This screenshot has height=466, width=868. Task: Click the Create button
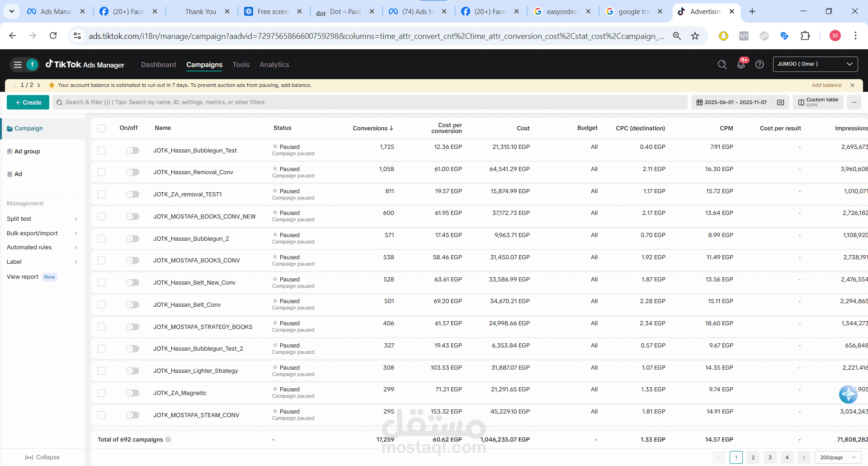[28, 102]
